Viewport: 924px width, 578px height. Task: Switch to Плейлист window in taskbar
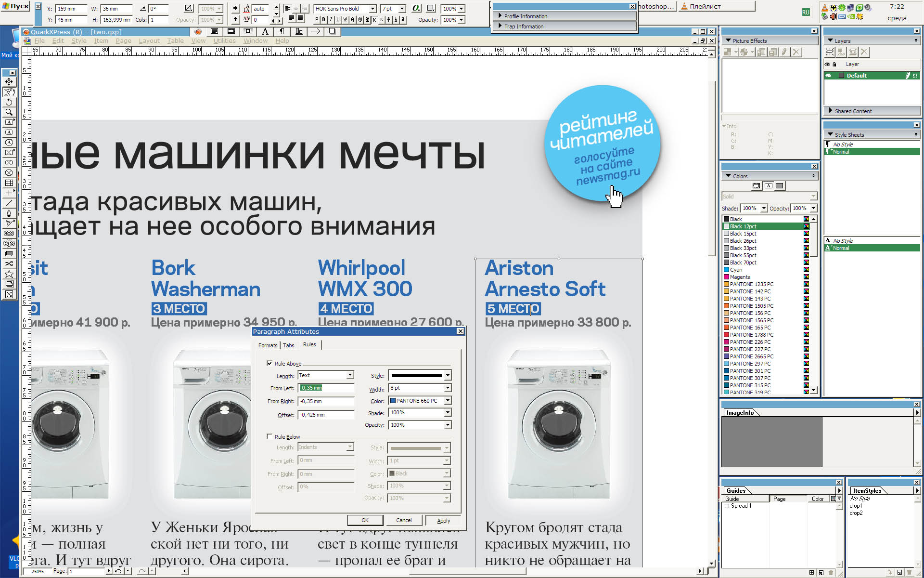point(716,6)
